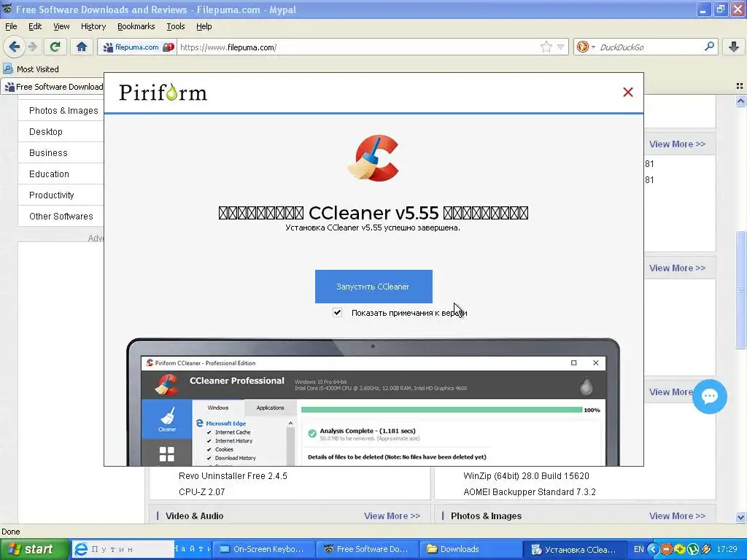Open the View menu
Image resolution: width=747 pixels, height=560 pixels.
(x=61, y=26)
